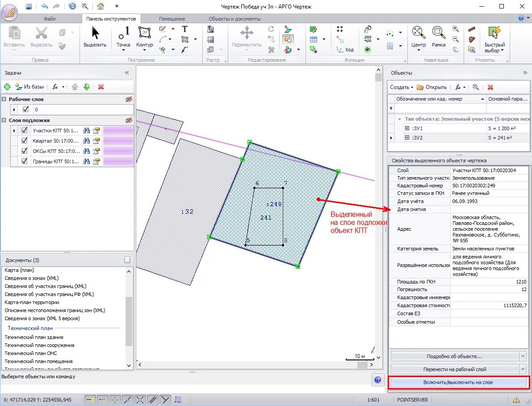Viewport: 532px width, 406px height.
Task: Switch to Панель инструментов tab
Action: (x=111, y=19)
